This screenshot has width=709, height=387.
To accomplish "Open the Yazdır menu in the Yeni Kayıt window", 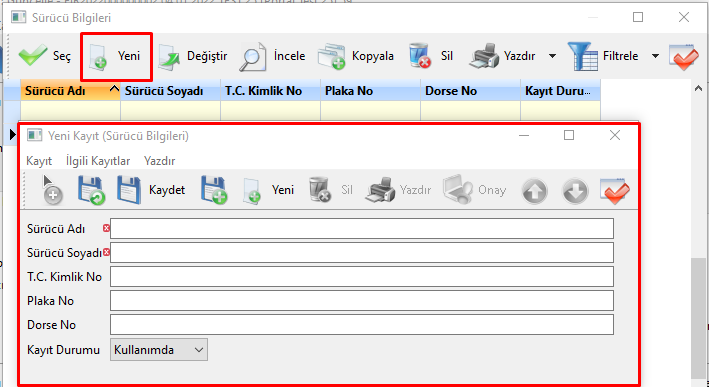I will click(x=160, y=161).
